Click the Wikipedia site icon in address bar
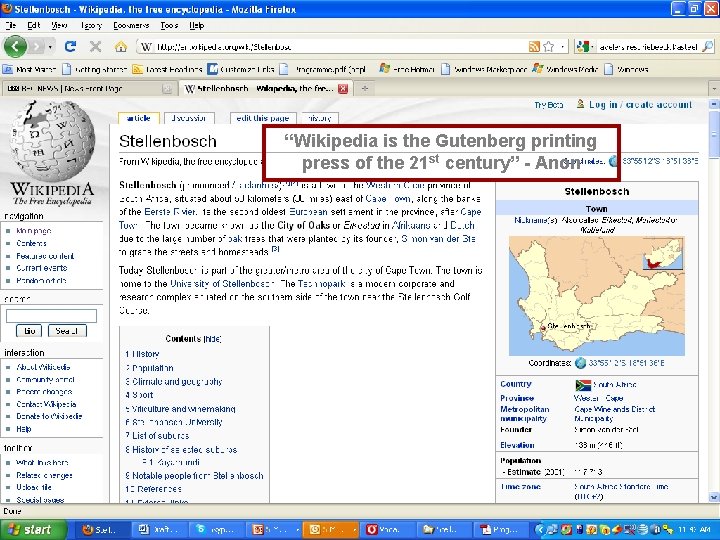The image size is (720, 540). point(146,46)
